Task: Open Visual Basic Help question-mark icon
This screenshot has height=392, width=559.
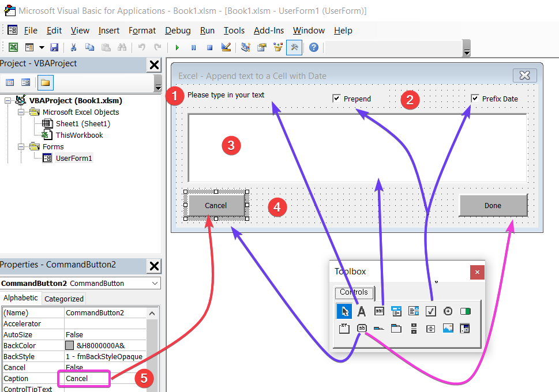Action: 314,47
